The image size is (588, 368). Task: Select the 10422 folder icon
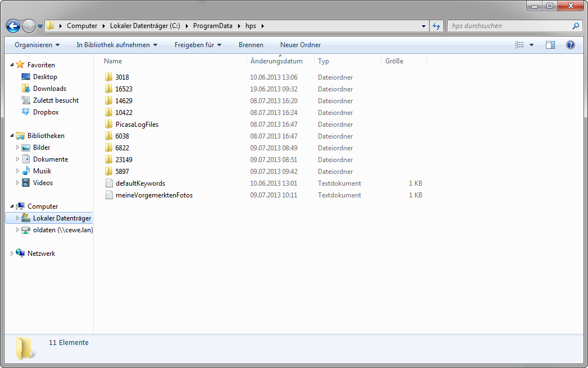click(109, 112)
